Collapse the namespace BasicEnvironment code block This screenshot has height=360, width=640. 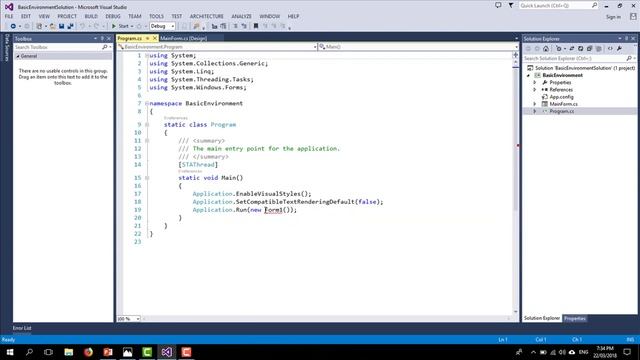tap(147, 103)
